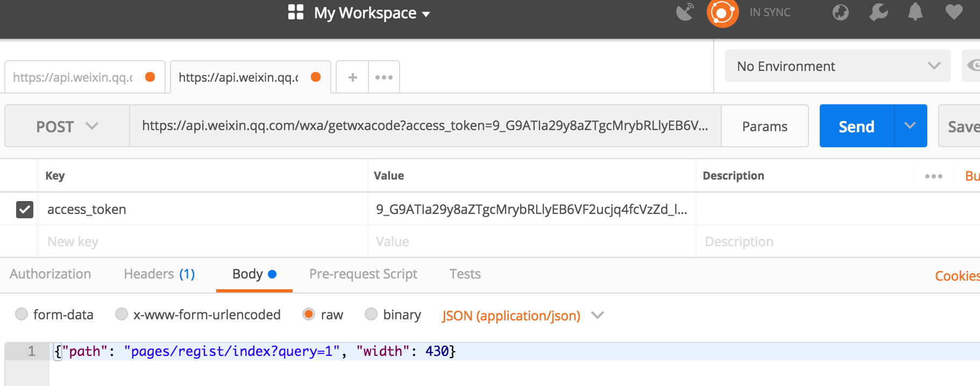Click the orange sync status icon

tap(722, 12)
